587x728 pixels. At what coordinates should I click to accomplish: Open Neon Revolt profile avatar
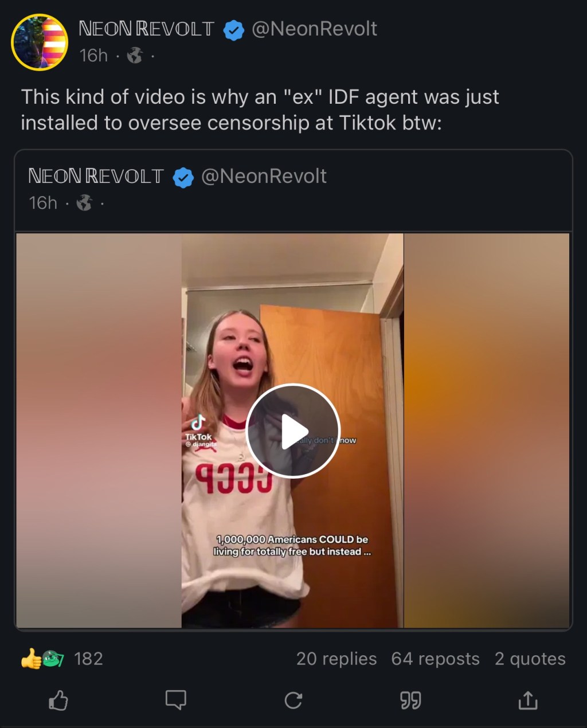click(x=40, y=42)
